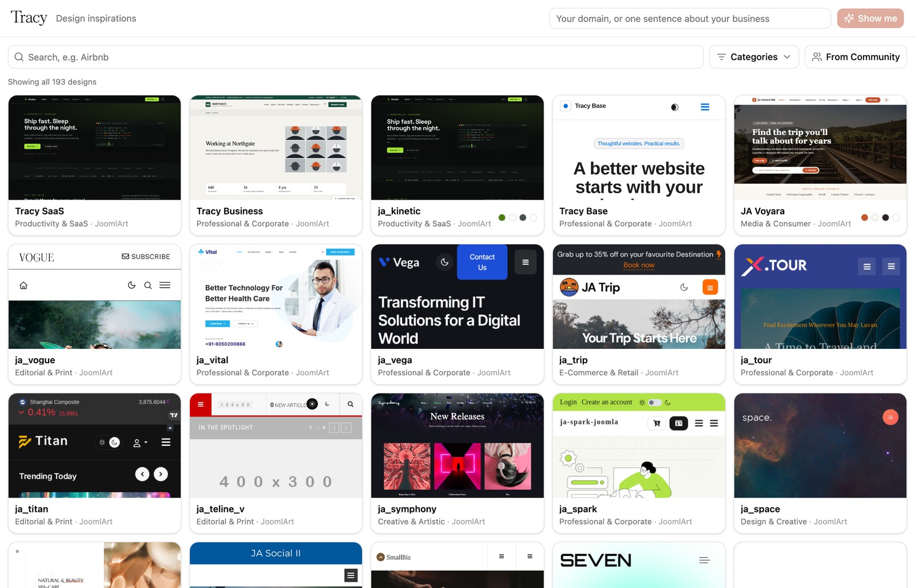915x588 pixels.
Task: Click the search magnifier icon
Action: point(19,57)
